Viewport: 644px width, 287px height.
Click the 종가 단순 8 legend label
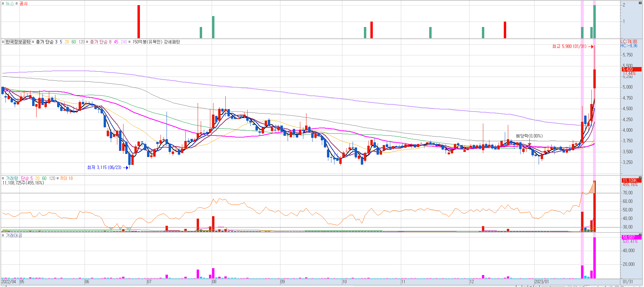coord(101,42)
